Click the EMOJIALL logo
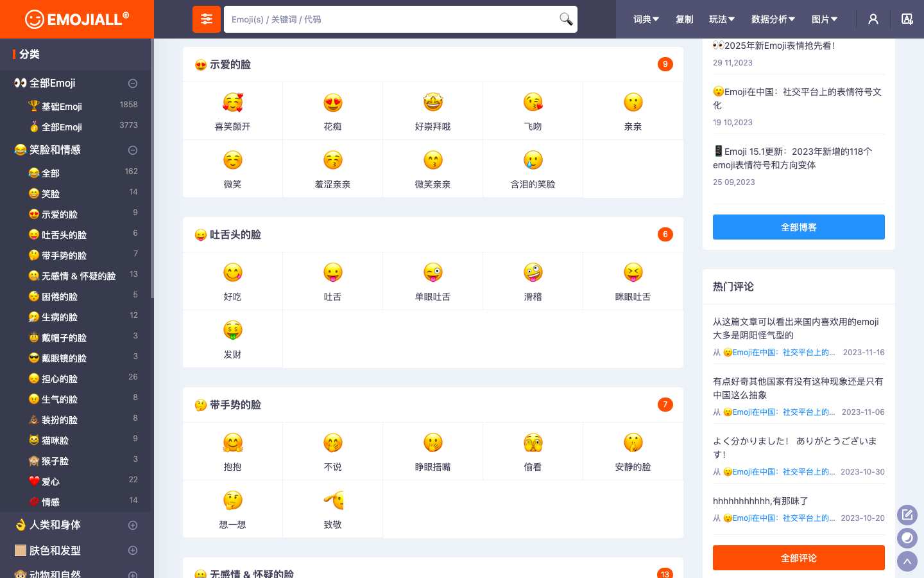The image size is (924, 578). tap(77, 19)
